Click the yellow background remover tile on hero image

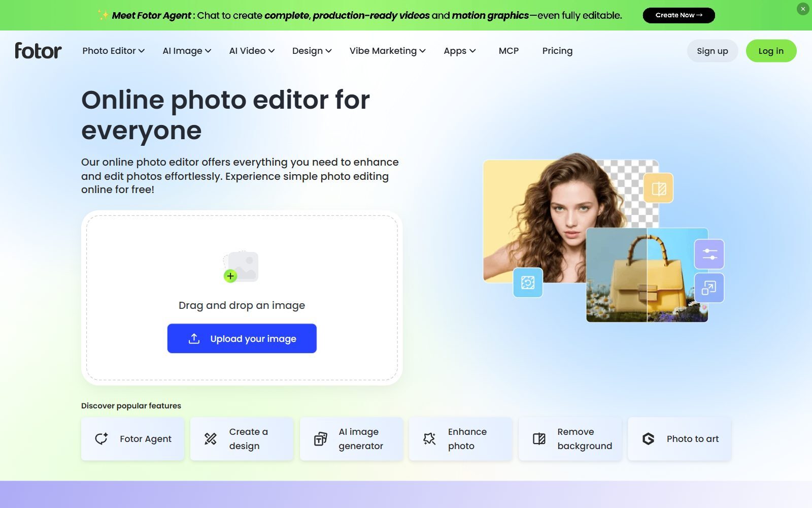click(x=658, y=188)
